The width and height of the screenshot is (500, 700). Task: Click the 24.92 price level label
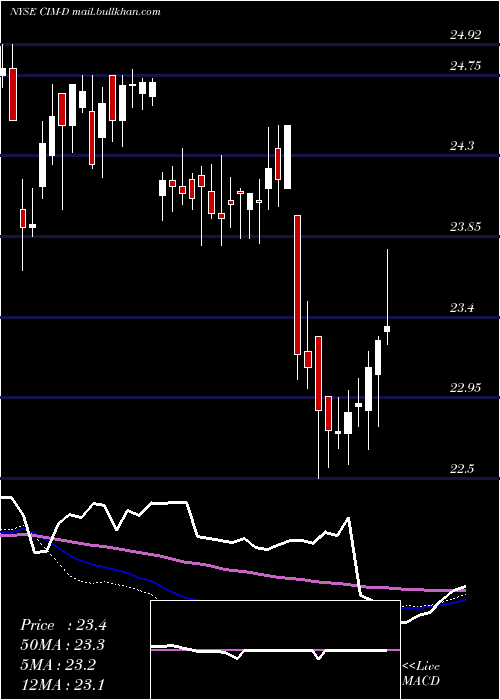pyautogui.click(x=465, y=35)
